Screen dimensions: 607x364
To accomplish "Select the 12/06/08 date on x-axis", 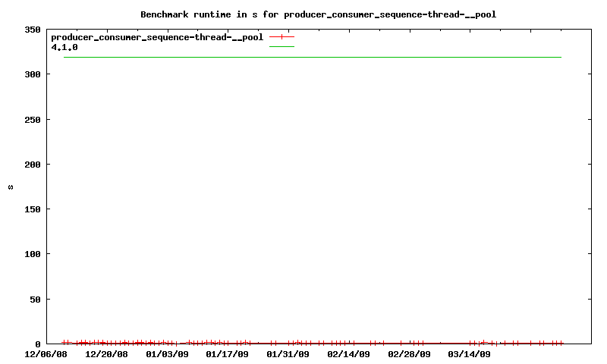I will pyautogui.click(x=46, y=354).
